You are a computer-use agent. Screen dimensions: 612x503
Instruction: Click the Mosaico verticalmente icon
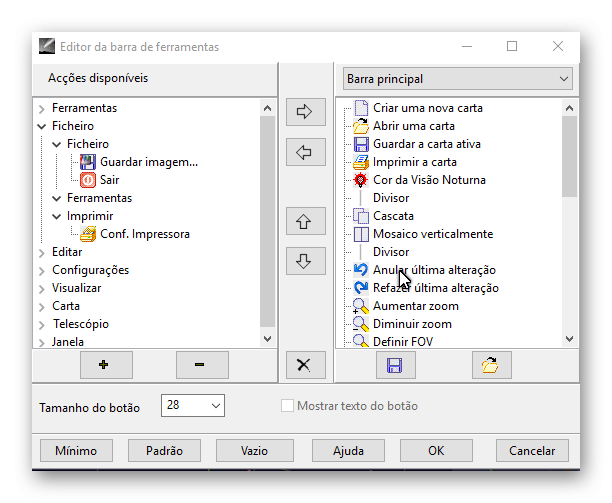click(x=361, y=234)
